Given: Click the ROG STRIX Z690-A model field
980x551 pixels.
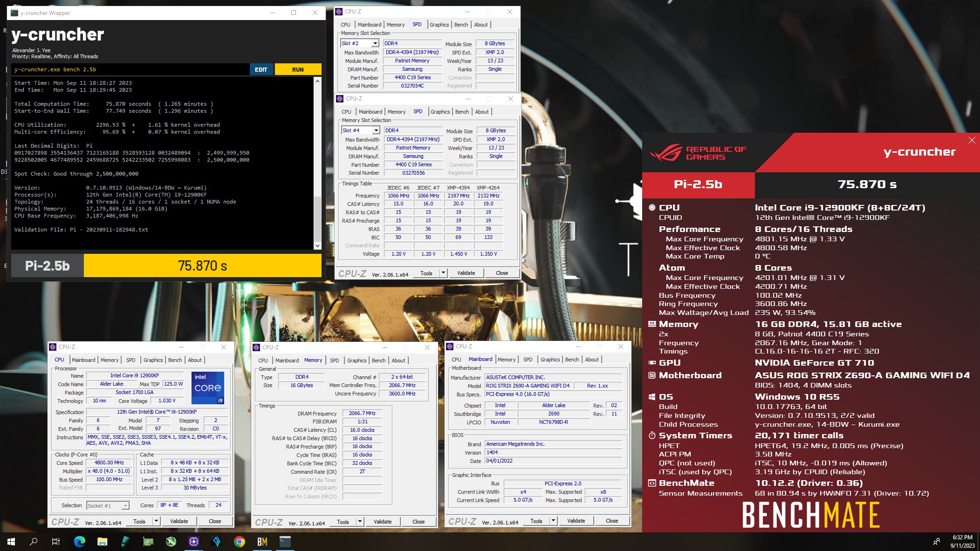Looking at the screenshot, I should (528, 386).
